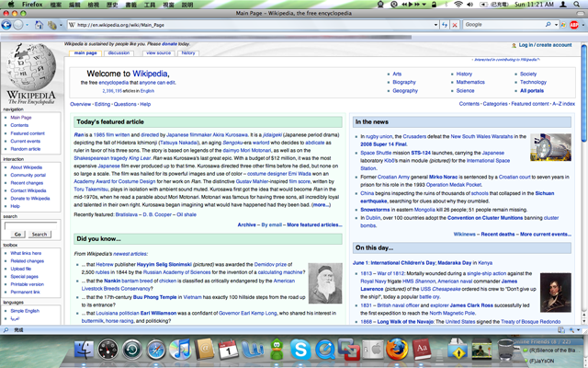Screen dimensions: 588x368
Task: Click the search magnifier in Google box
Action: tap(548, 25)
